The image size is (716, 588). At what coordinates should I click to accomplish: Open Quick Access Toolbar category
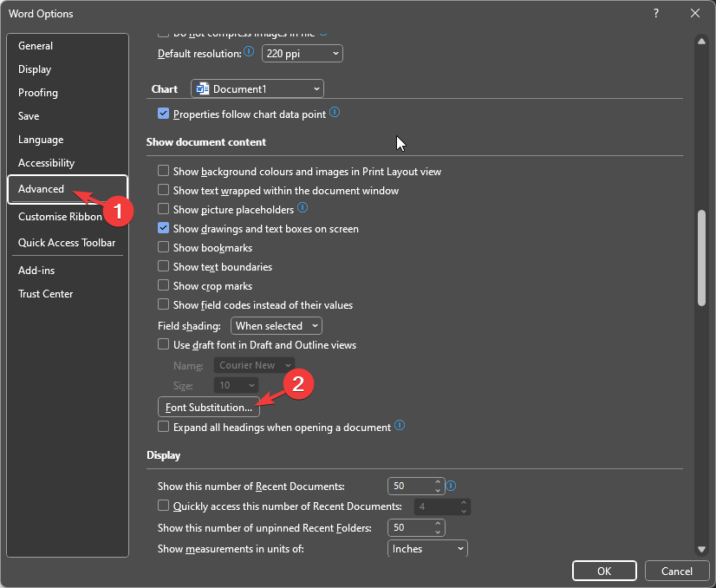(x=68, y=243)
